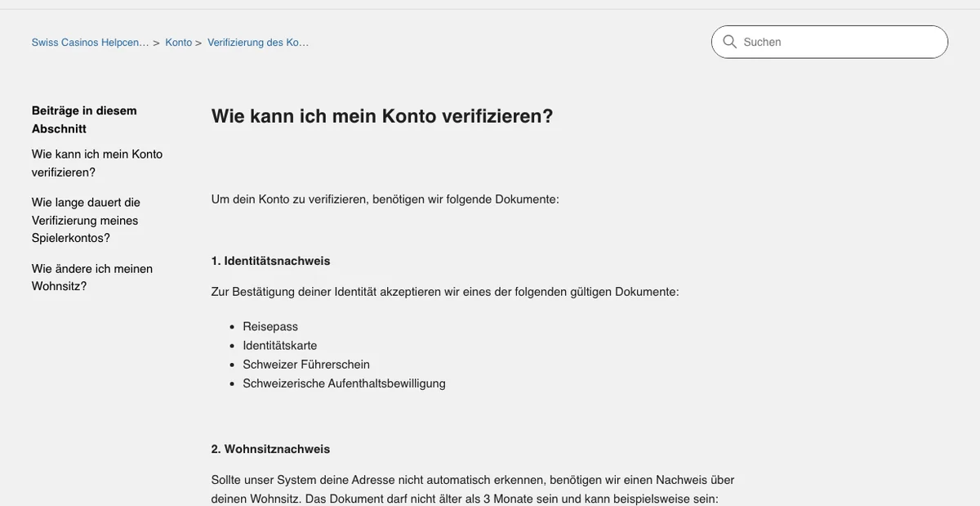
Task: Click the intro sentence Um dein Konto zu verifizieren
Action: tap(385, 199)
